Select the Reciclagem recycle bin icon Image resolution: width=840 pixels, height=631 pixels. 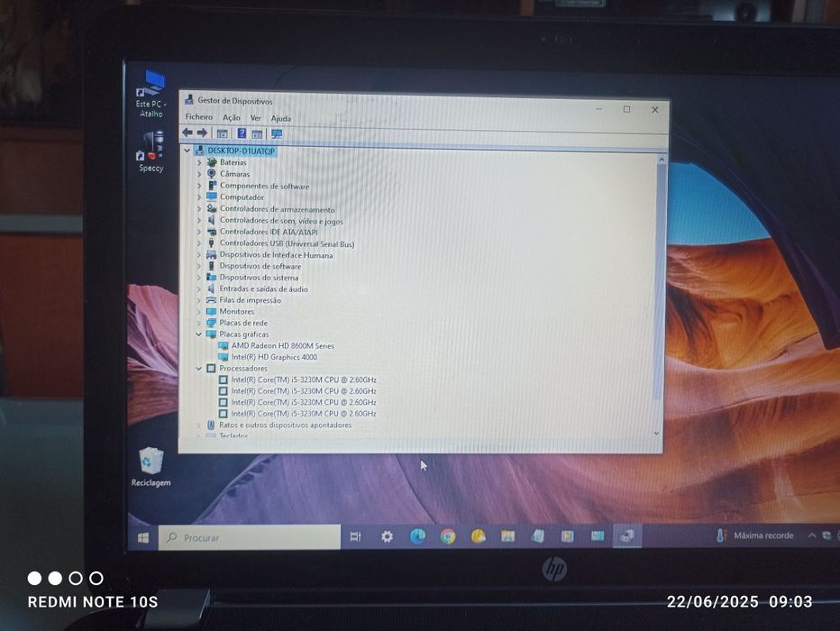click(x=151, y=467)
